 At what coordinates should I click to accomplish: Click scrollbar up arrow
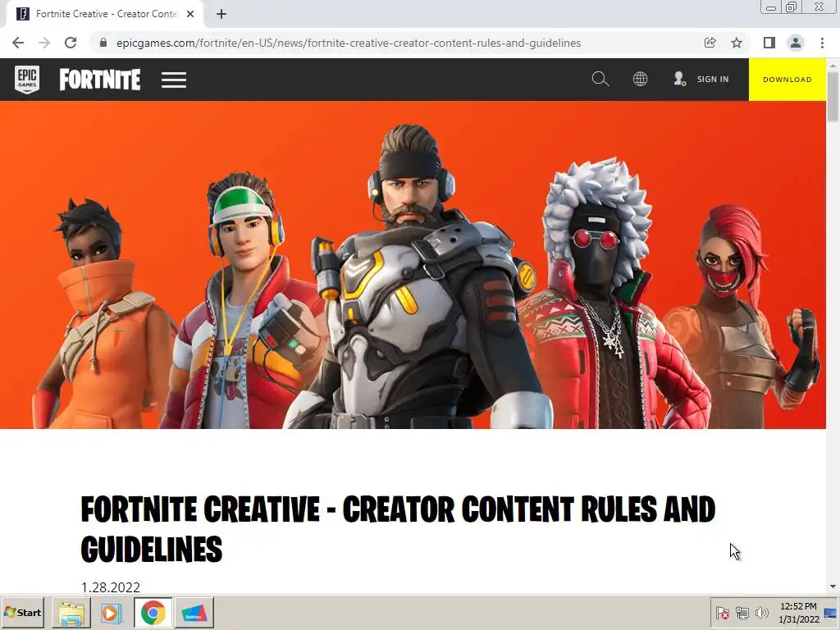click(833, 64)
